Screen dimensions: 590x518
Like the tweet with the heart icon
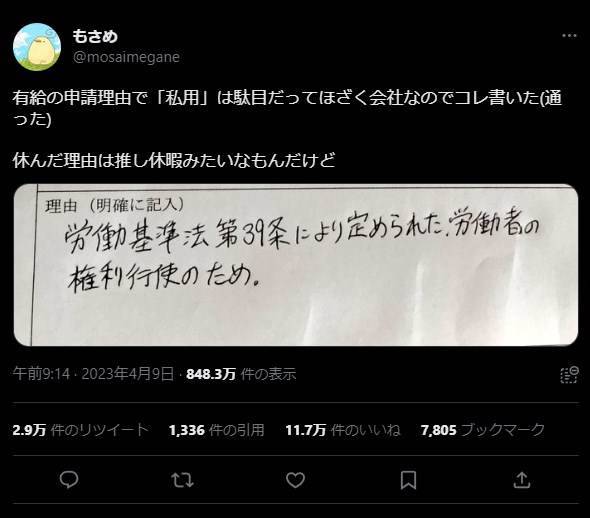pyautogui.click(x=295, y=480)
